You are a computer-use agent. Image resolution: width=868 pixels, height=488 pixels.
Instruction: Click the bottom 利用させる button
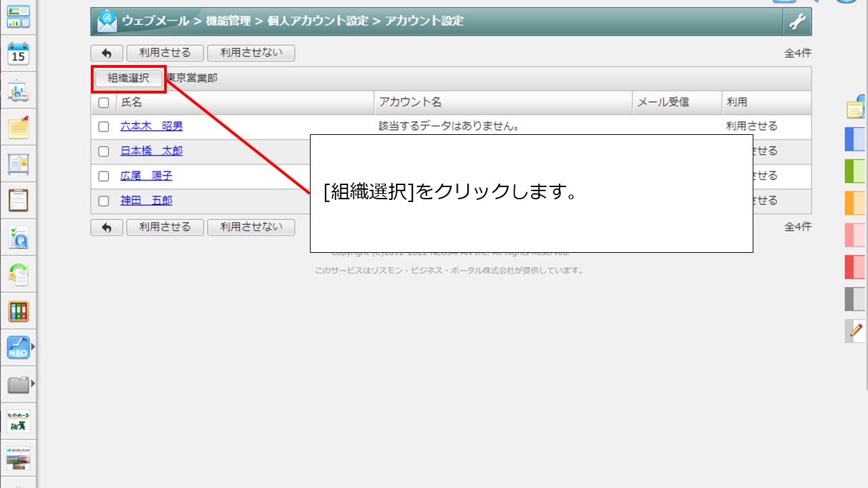[x=165, y=227]
